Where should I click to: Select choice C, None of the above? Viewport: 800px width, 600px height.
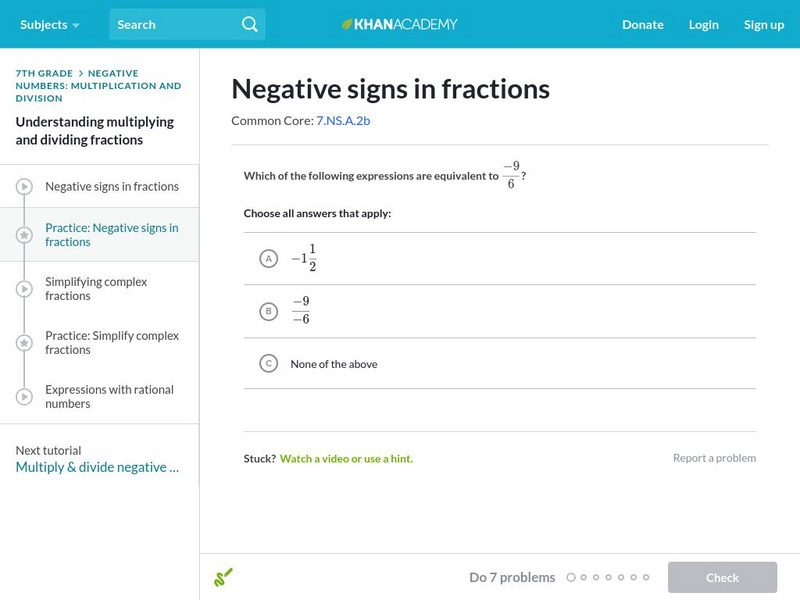coord(268,364)
